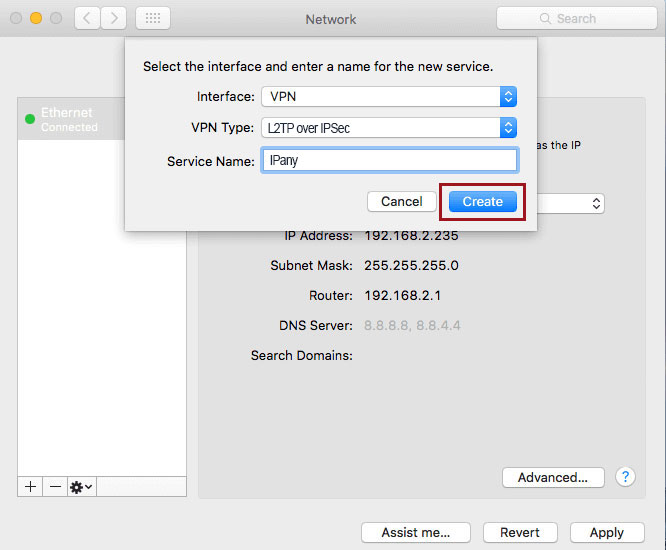Open the Advanced… settings

[552, 477]
